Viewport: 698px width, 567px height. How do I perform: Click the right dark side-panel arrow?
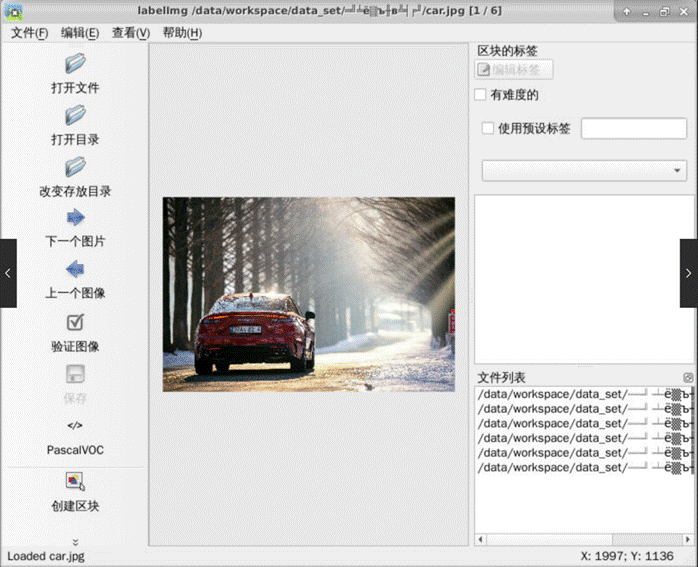[x=689, y=273]
